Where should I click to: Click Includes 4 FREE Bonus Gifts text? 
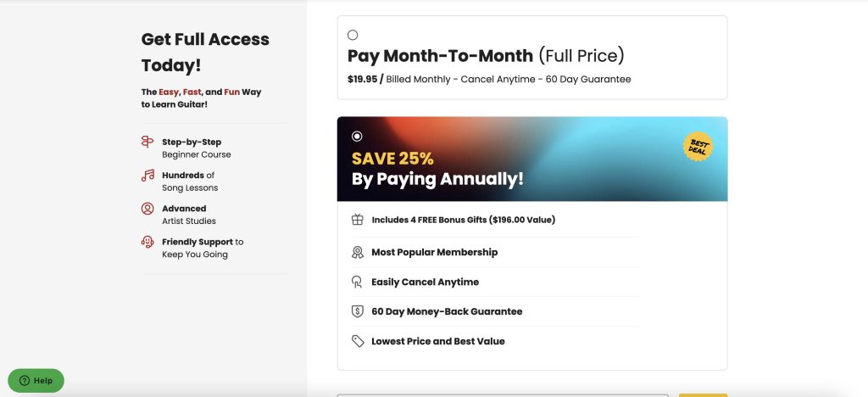coord(464,220)
